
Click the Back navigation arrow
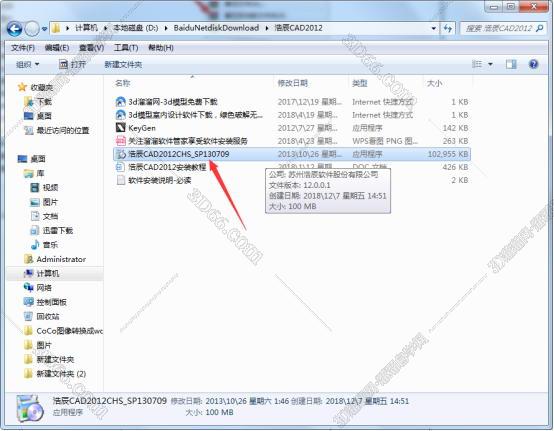(14, 29)
